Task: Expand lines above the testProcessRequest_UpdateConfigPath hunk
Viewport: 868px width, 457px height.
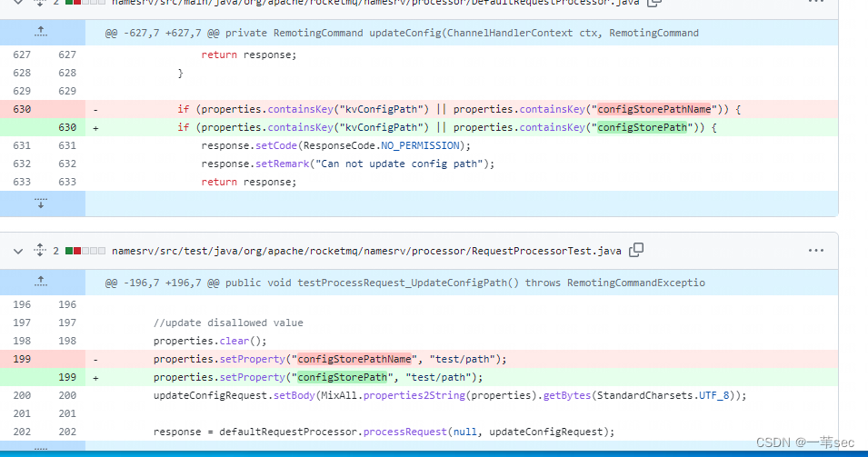Action: 41,282
